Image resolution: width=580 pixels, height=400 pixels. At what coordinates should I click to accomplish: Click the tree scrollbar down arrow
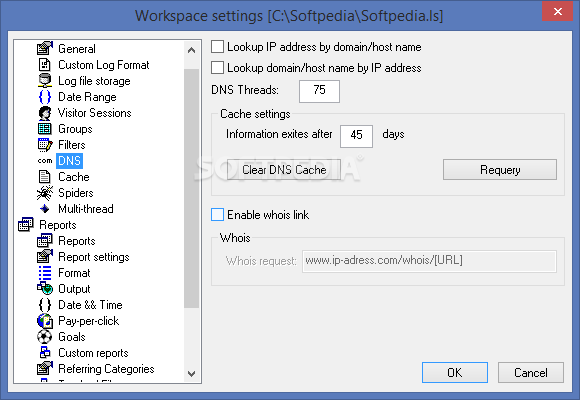coord(191,373)
